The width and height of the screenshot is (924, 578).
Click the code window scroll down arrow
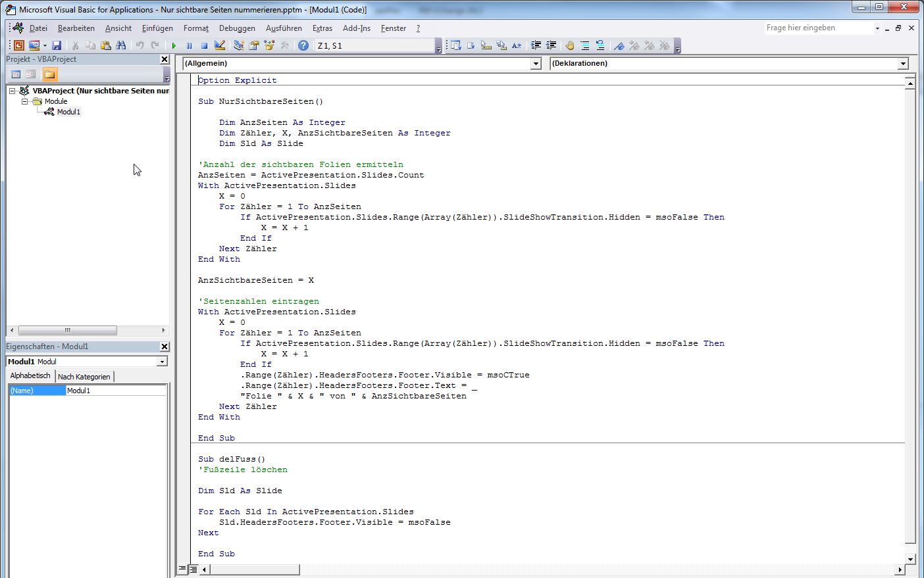point(910,559)
